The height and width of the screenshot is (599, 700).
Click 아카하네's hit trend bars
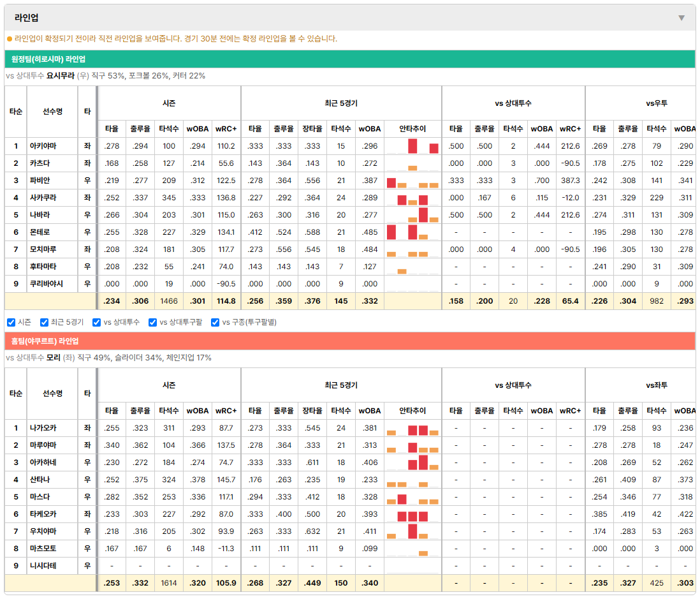coord(412,462)
